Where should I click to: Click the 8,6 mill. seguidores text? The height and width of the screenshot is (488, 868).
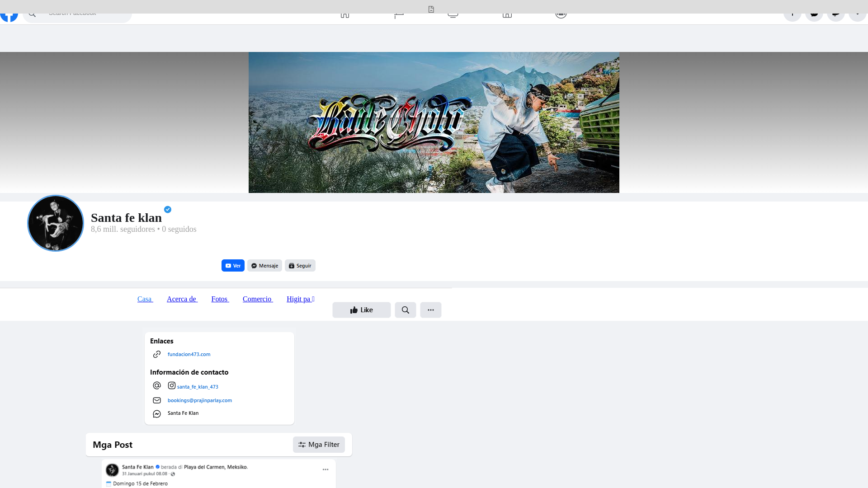[123, 229]
